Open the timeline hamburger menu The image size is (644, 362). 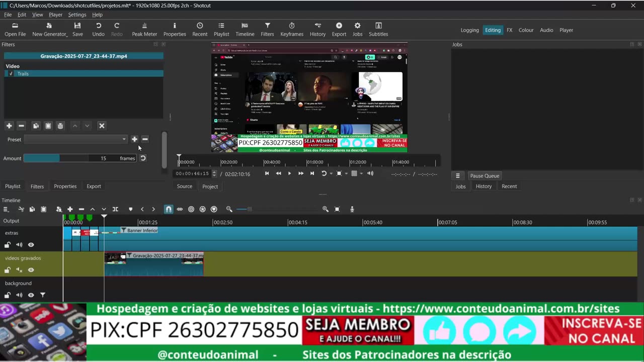(x=6, y=209)
